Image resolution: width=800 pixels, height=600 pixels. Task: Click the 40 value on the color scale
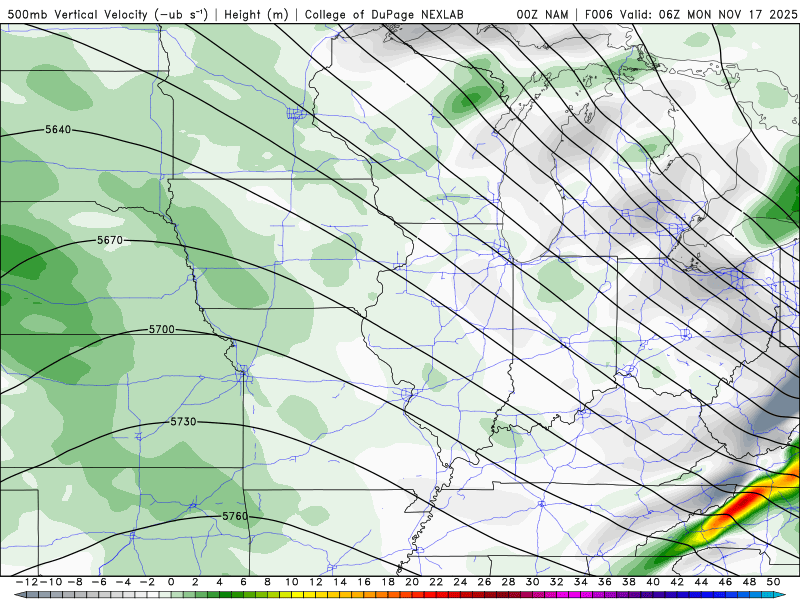click(653, 582)
